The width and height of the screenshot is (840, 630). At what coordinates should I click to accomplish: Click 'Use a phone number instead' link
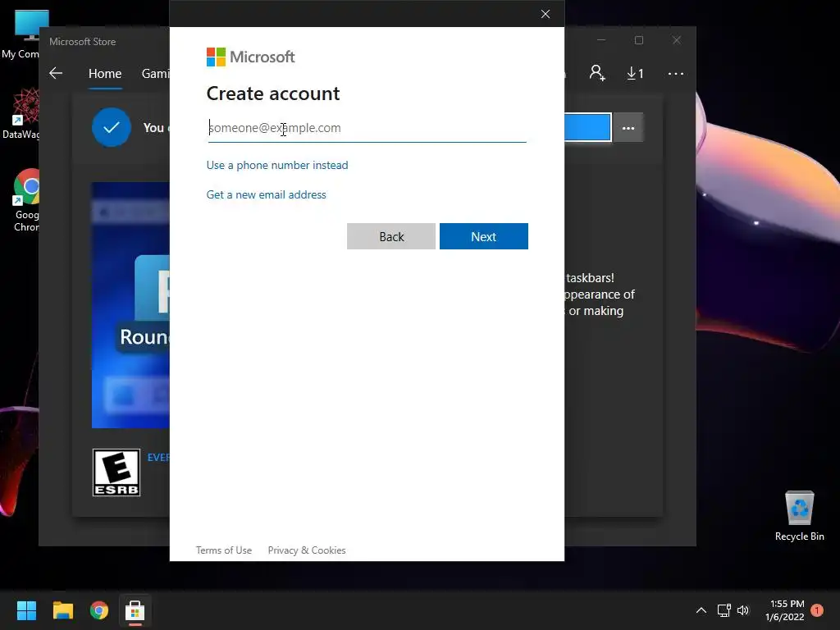point(277,165)
